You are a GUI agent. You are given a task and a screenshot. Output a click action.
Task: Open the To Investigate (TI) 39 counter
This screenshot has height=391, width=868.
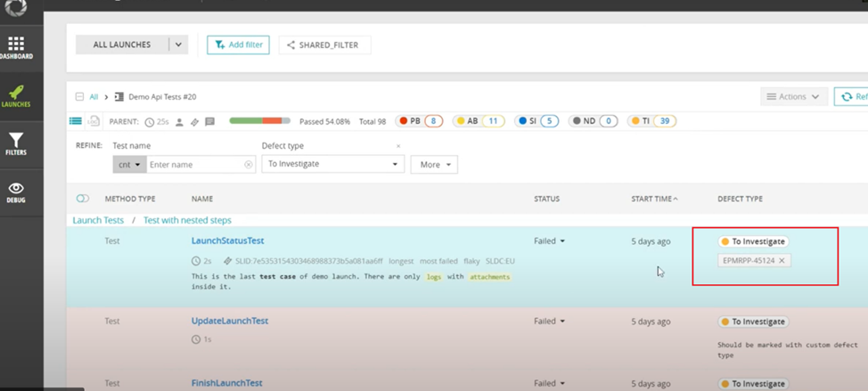(651, 121)
